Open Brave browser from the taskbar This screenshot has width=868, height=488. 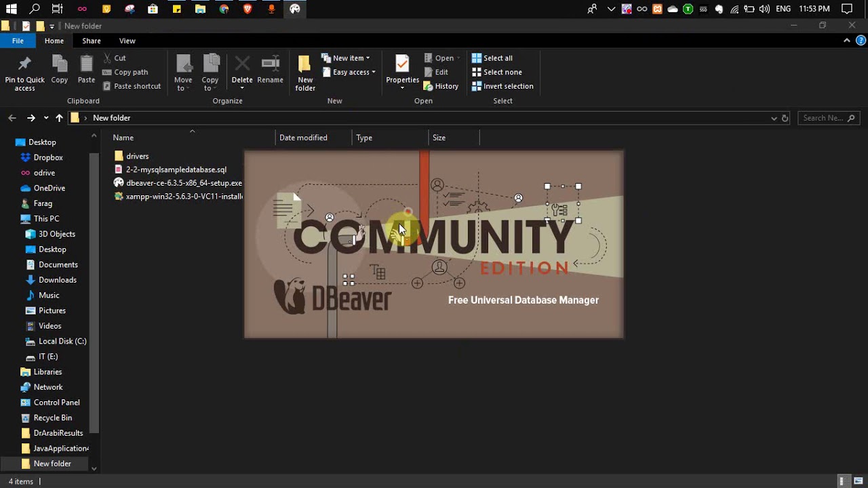coord(248,9)
